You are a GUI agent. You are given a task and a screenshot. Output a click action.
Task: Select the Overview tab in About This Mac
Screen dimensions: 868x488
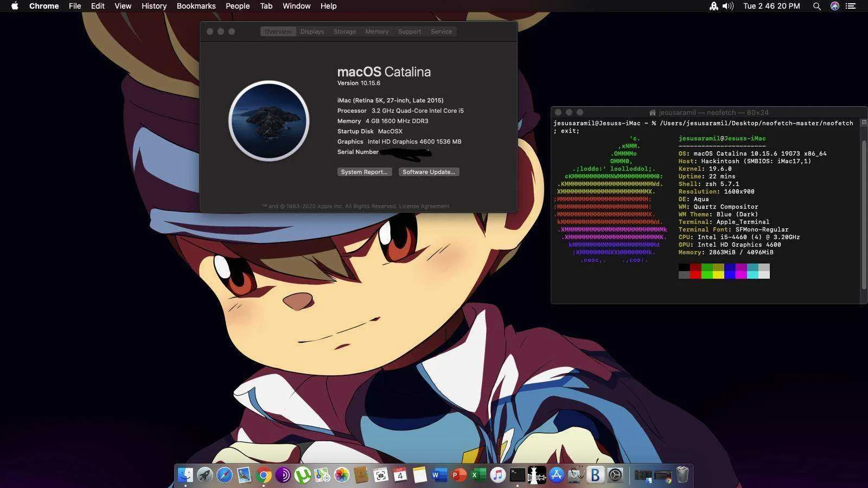click(x=278, y=31)
